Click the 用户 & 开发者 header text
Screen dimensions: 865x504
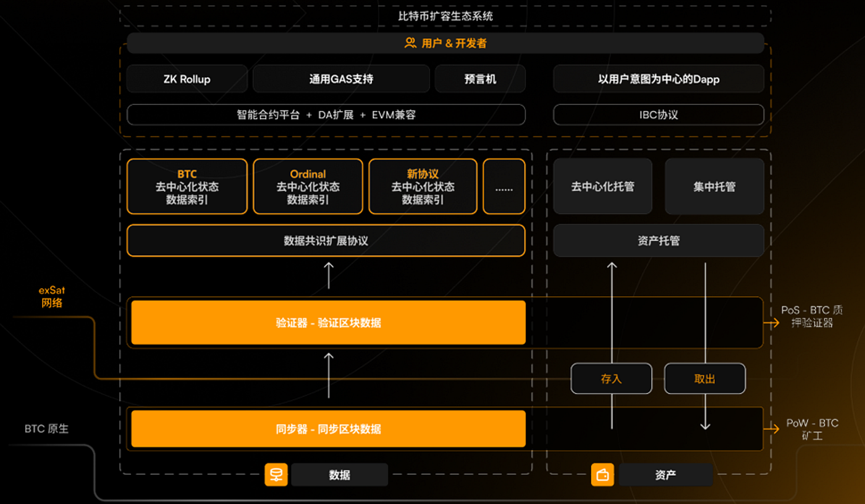tap(454, 43)
